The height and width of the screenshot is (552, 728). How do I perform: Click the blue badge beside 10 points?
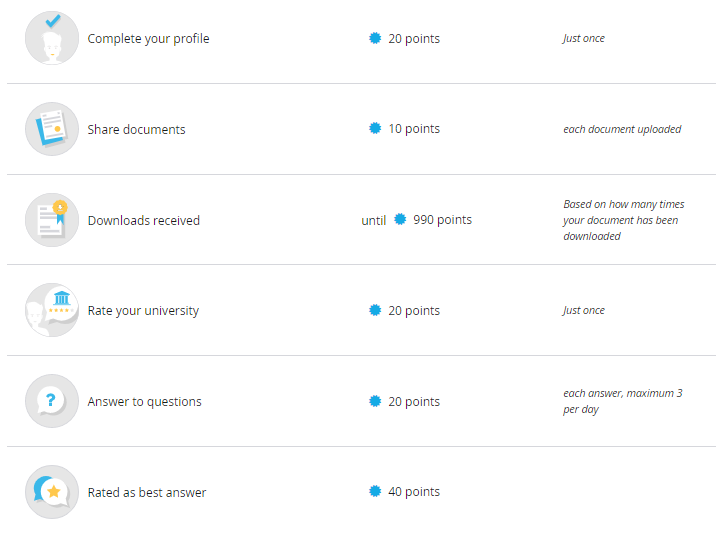[x=375, y=128]
